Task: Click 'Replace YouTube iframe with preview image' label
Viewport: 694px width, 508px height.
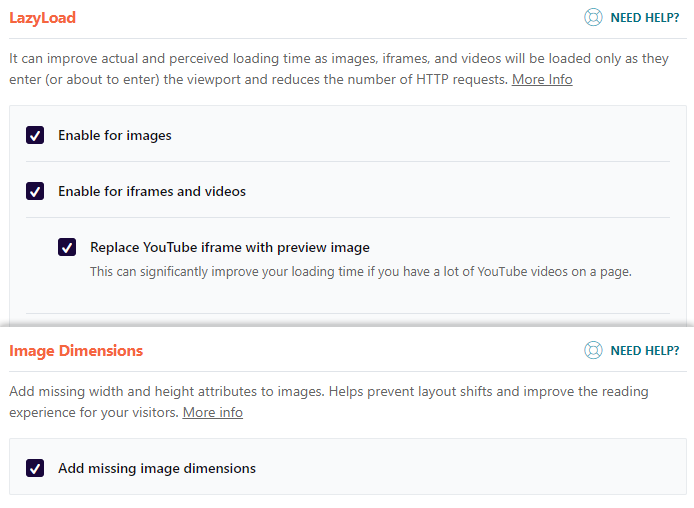Action: coord(230,247)
